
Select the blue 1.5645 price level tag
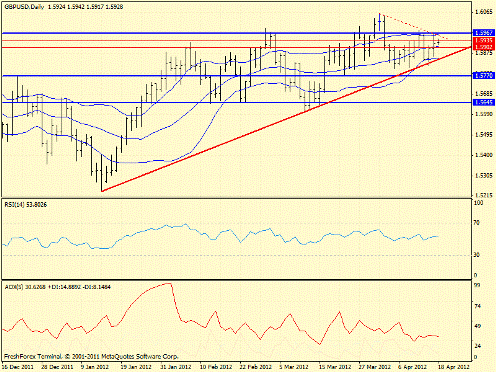pos(484,102)
